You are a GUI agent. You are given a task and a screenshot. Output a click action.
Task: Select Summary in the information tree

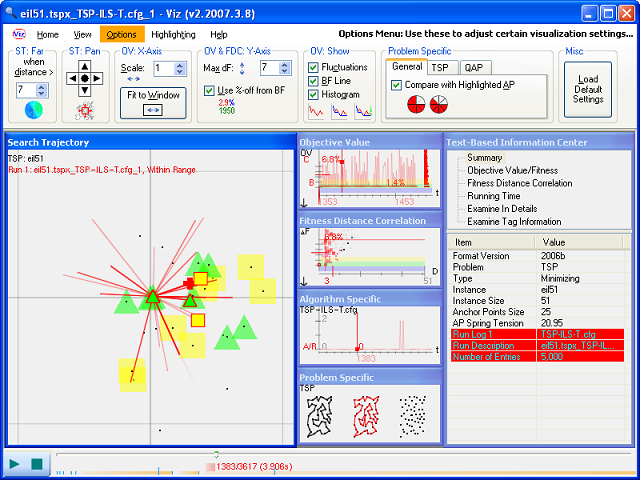484,158
